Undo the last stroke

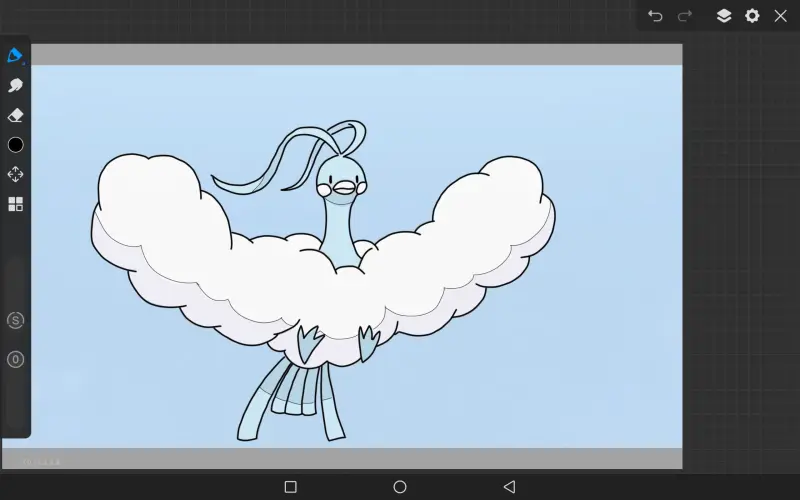click(x=655, y=16)
